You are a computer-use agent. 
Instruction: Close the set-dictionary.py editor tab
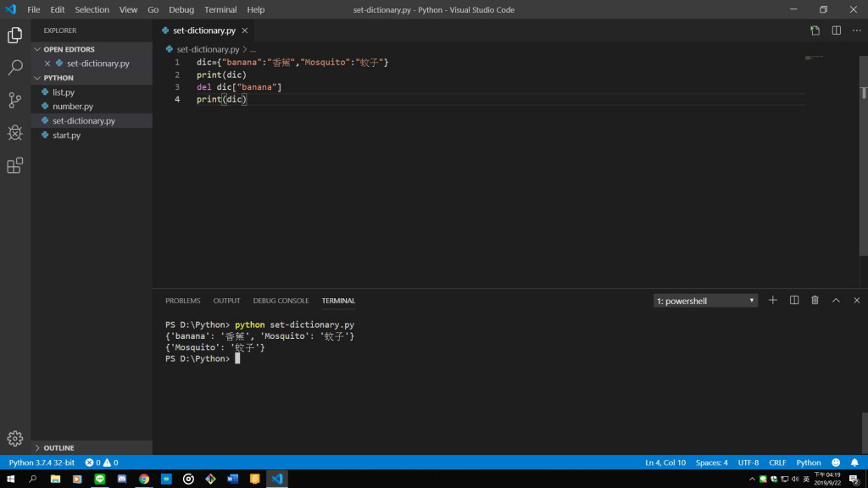245,30
